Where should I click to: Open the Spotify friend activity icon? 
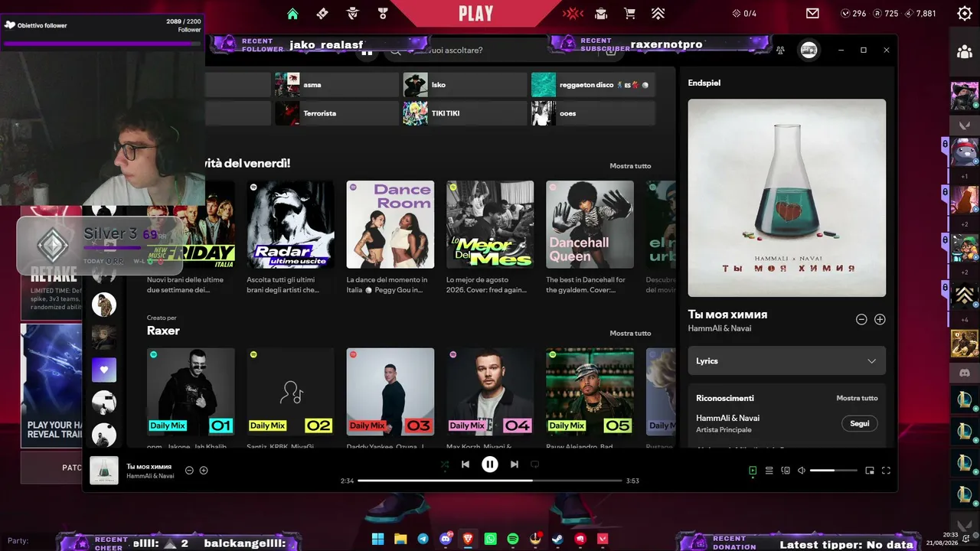pos(780,50)
